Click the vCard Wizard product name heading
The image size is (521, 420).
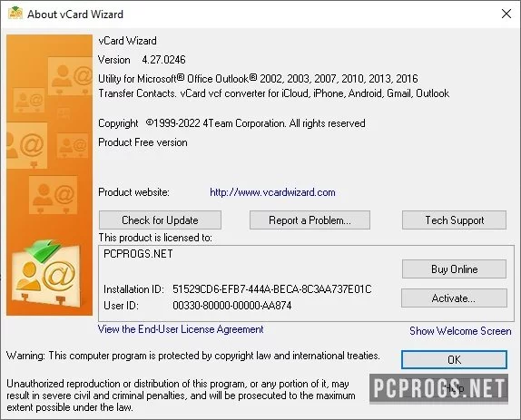click(128, 41)
